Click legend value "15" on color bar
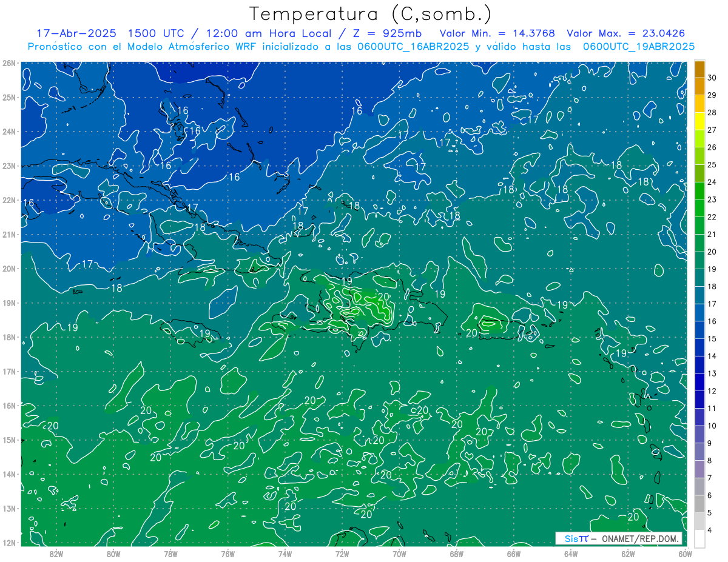The width and height of the screenshot is (728, 562). click(x=712, y=339)
